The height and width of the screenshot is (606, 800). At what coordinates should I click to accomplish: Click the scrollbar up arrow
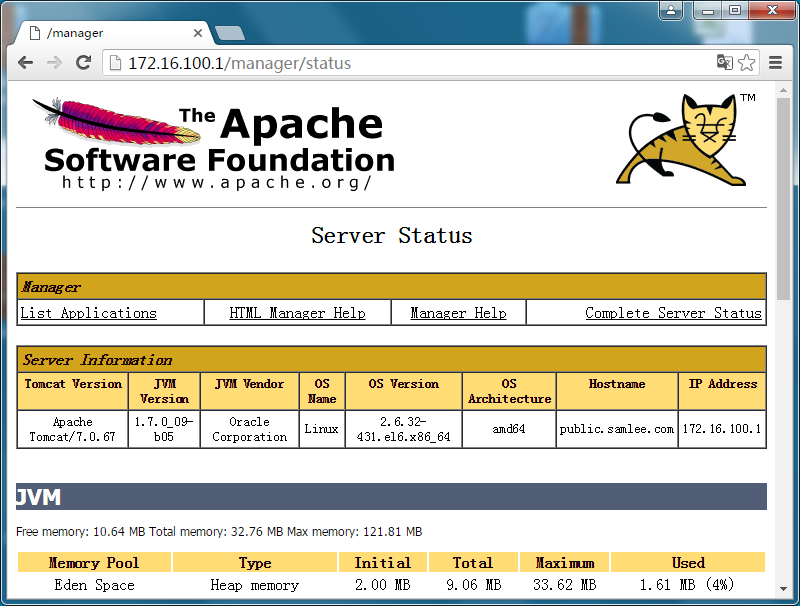pos(783,90)
